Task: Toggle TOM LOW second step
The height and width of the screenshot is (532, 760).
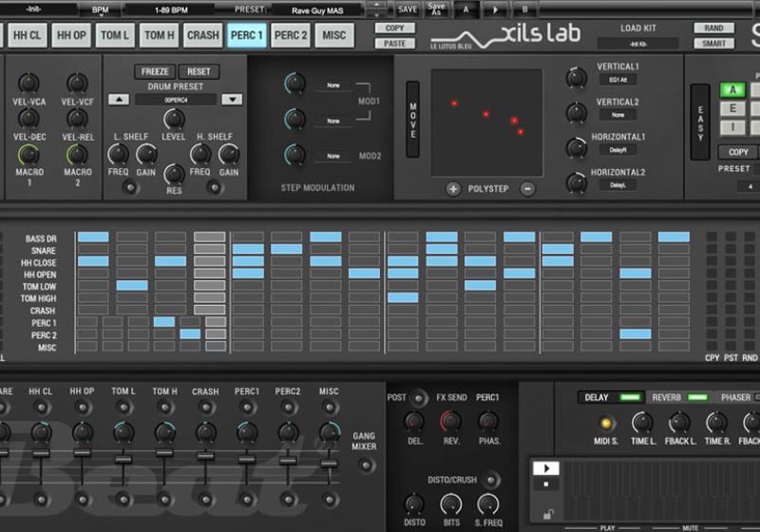Action: click(x=132, y=285)
